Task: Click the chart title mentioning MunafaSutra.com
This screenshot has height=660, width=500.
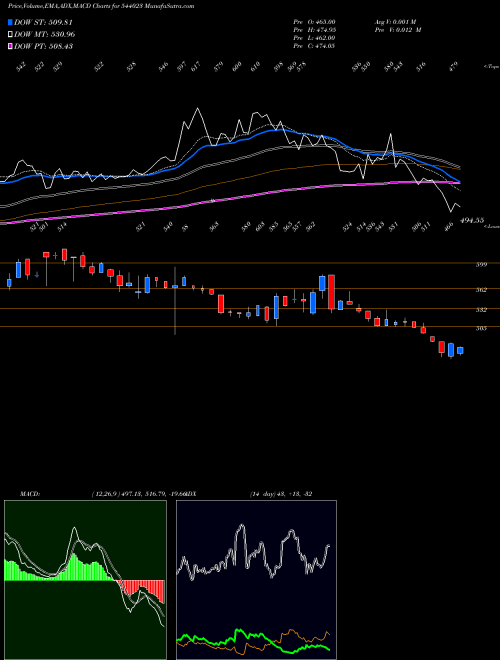Action: pos(101,6)
